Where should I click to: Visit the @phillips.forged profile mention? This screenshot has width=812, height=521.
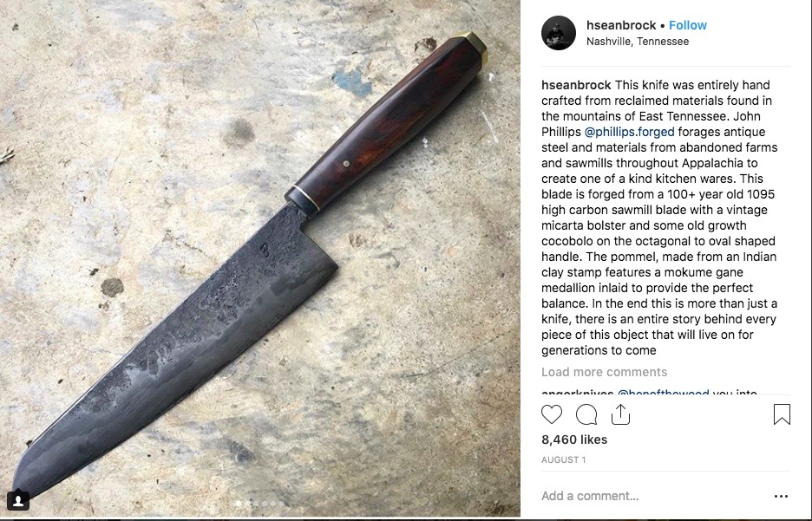pyautogui.click(x=629, y=132)
